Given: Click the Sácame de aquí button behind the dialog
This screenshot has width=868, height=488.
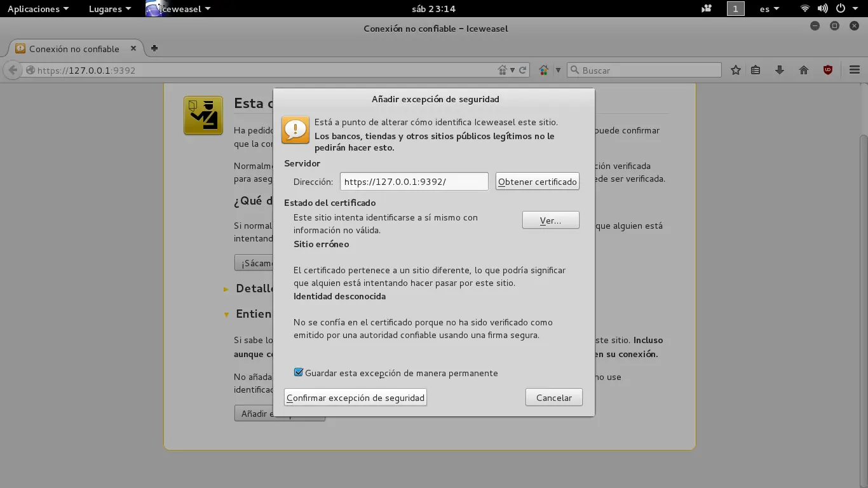Looking at the screenshot, I should tap(254, 263).
